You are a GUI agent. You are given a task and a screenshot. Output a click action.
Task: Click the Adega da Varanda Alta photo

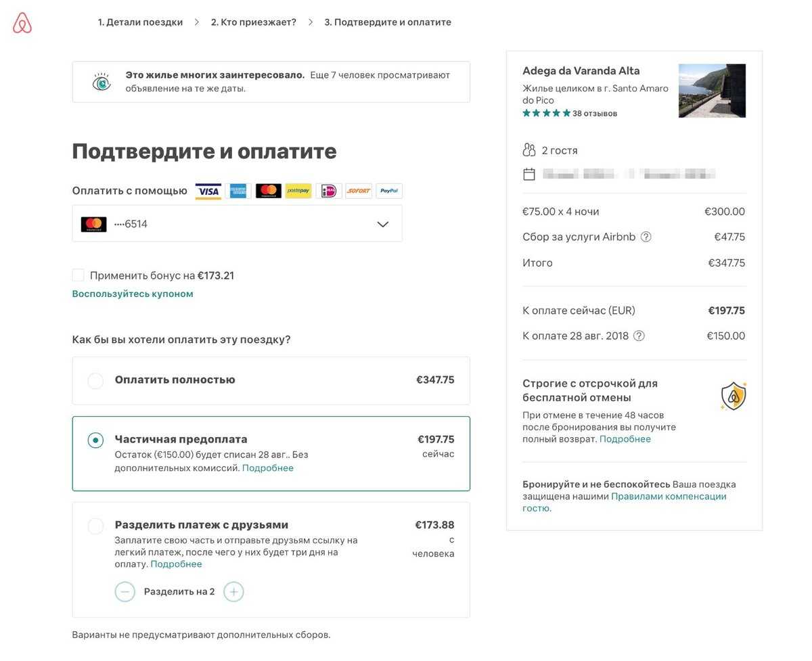click(x=713, y=91)
